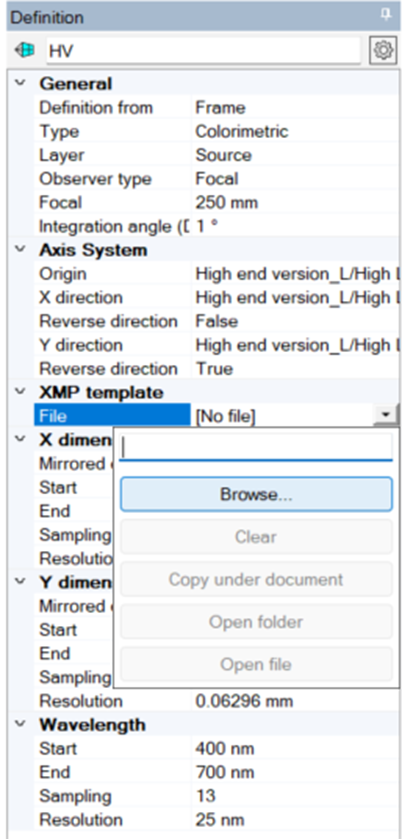Click the second Reverse direction value True
The width and height of the screenshot is (402, 839).
214,369
